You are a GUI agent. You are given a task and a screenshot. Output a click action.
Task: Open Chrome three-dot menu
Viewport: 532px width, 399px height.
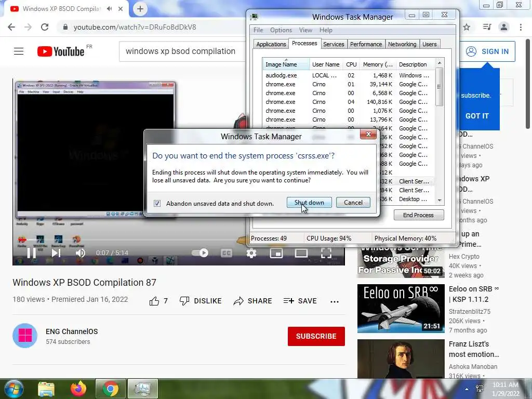click(521, 27)
